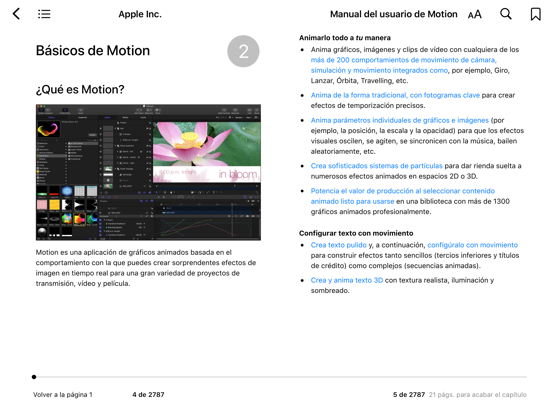Open link configúralo con movimiento

[472, 245]
